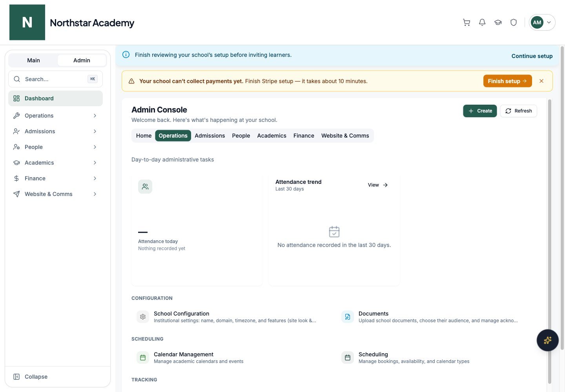This screenshot has height=392, width=565.
Task: Click the outer page scrollbar
Action: tap(562, 198)
